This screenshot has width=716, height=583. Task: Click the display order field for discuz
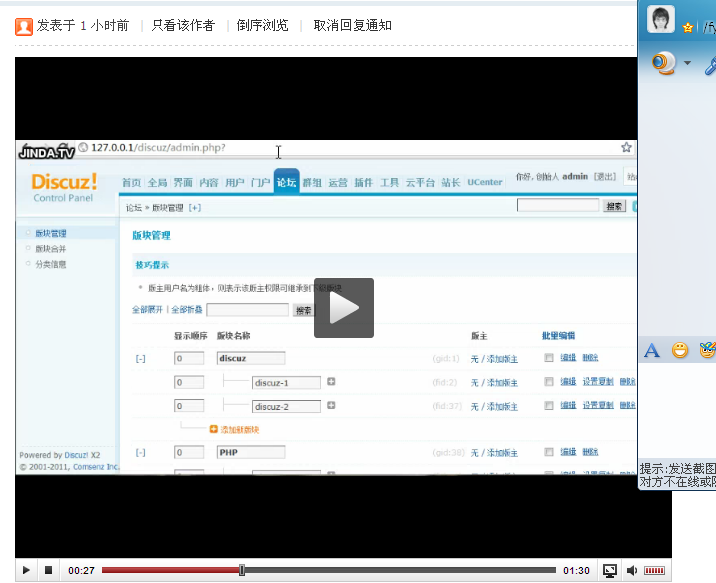pyautogui.click(x=189, y=358)
